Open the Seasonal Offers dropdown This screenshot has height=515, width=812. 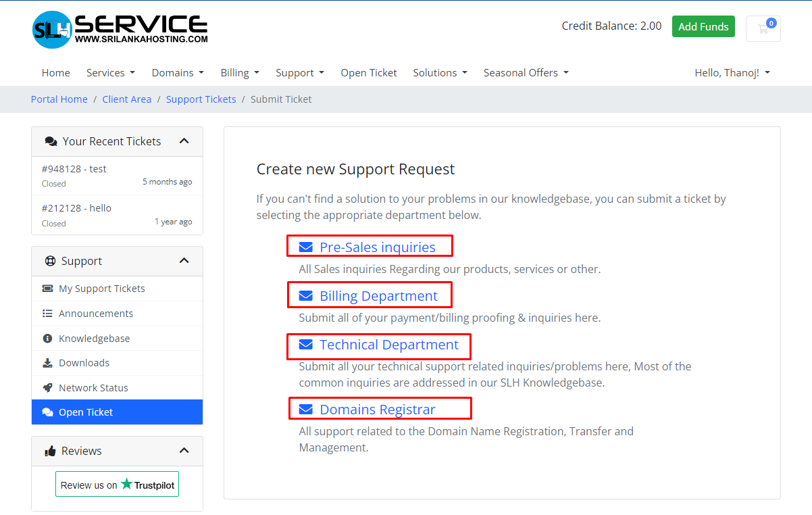[x=526, y=72]
